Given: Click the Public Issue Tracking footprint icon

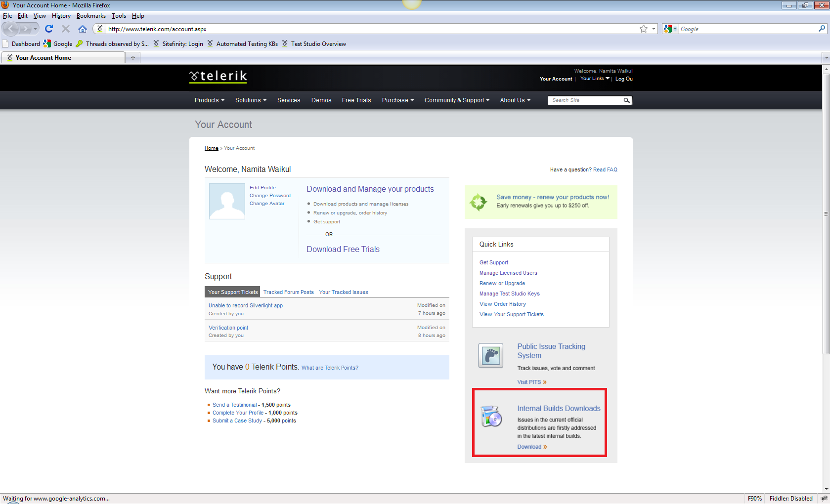Looking at the screenshot, I should tap(491, 355).
